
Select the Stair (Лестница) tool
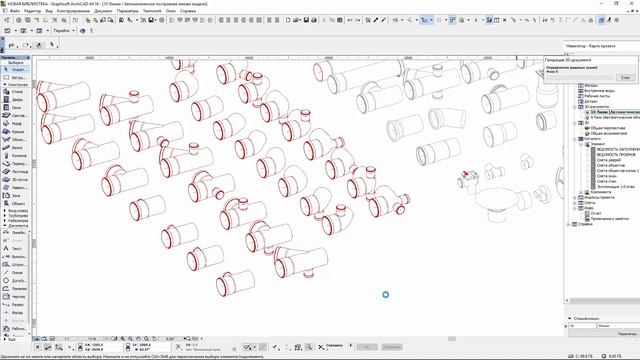[15, 171]
